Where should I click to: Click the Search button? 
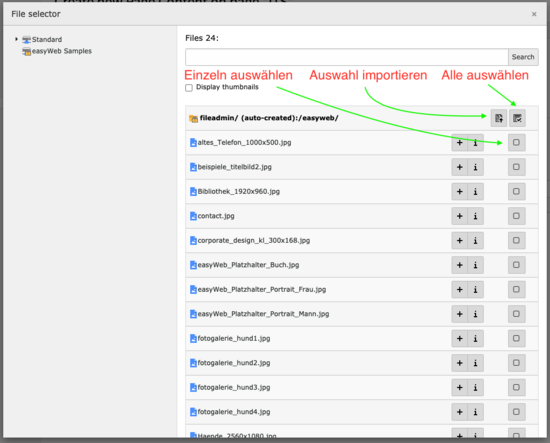(523, 57)
